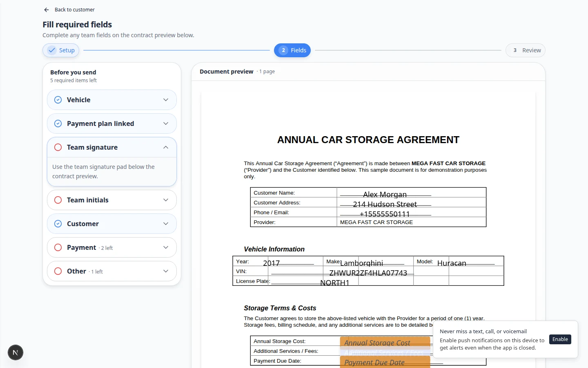The width and height of the screenshot is (588, 368).
Task: Click the customer name Alex Morgan
Action: 385,195
